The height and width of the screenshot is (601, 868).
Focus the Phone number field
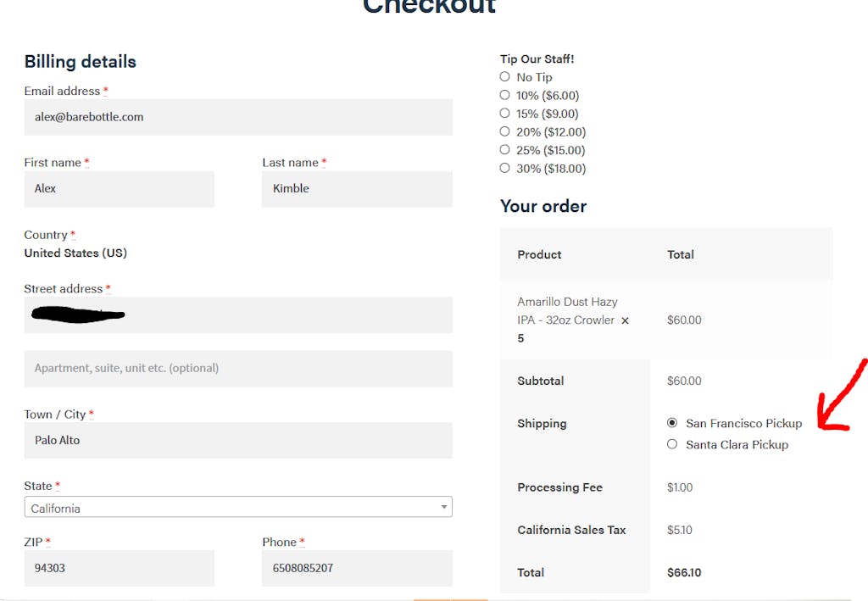pos(357,568)
